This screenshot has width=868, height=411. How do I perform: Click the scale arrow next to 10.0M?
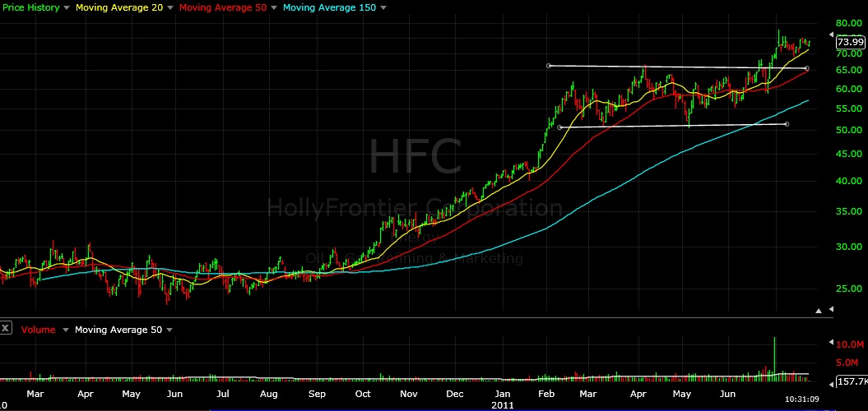coord(831,343)
